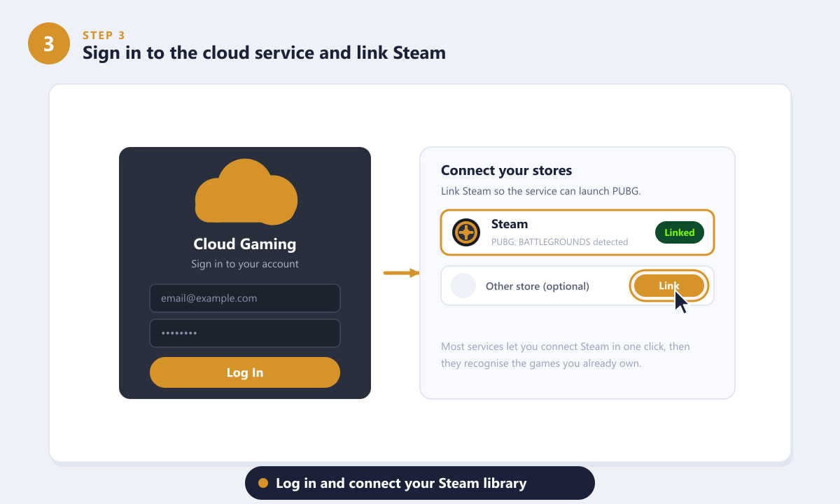Click "Log in and connect your Steam library" caption
840x504 pixels.
tap(401, 483)
